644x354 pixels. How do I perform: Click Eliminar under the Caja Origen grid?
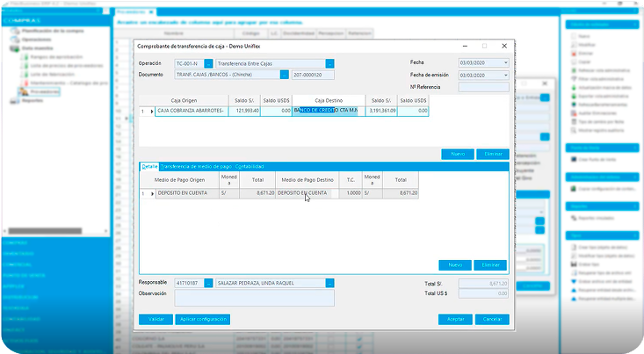[x=491, y=154]
